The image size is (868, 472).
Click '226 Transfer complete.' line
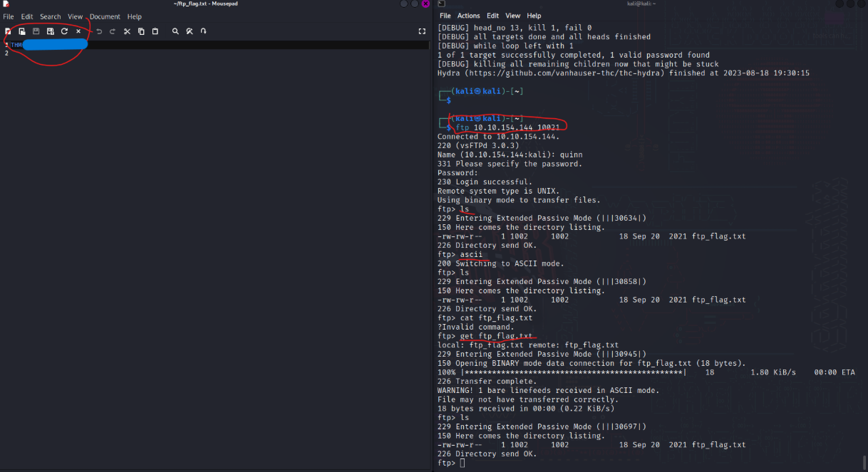point(487,381)
